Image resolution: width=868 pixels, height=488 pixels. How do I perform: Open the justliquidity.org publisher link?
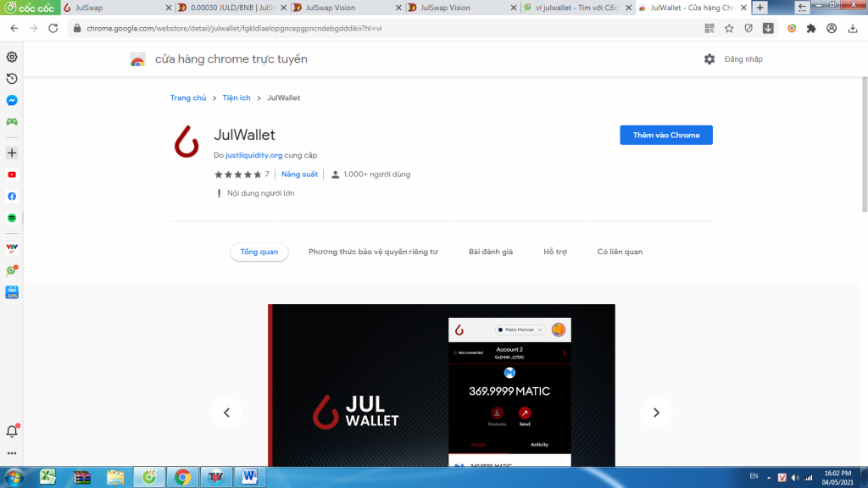pos(253,156)
